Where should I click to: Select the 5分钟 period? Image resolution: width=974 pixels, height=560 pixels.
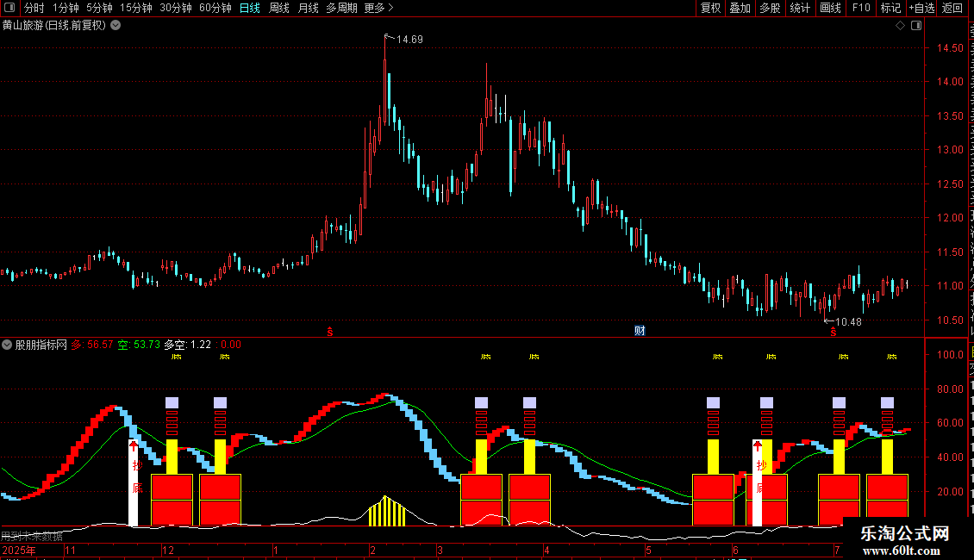pos(99,8)
